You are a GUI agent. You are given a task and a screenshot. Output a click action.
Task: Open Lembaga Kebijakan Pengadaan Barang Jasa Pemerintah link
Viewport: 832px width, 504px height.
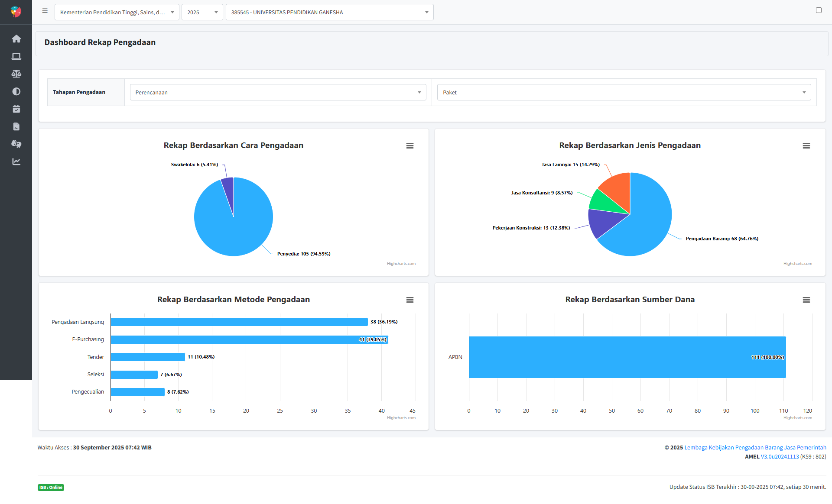coord(755,447)
